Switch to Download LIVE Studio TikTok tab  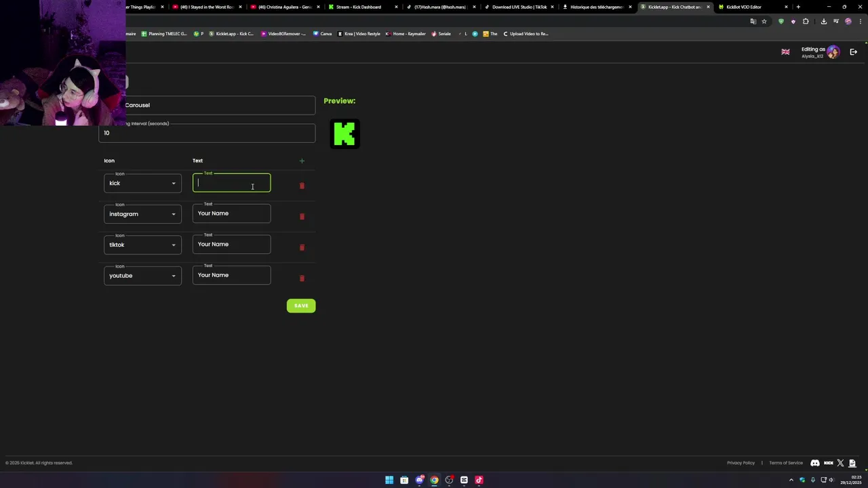point(518,7)
